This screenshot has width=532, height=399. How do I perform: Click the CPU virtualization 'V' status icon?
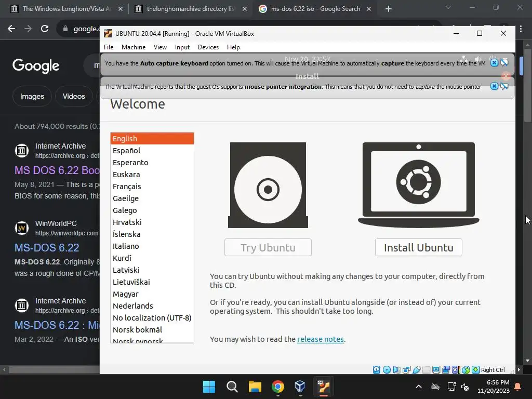[456, 370]
